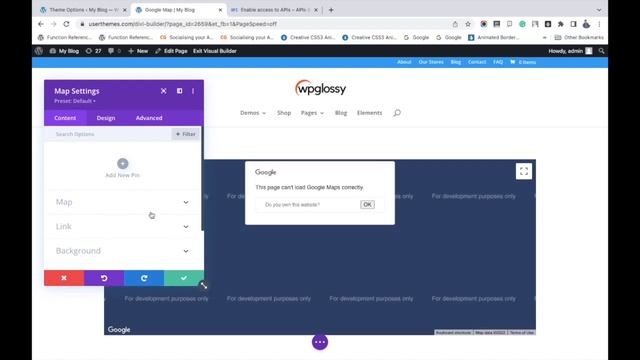The image size is (640, 360).
Task: Open the Other Bookmarks folder
Action: (x=579, y=38)
